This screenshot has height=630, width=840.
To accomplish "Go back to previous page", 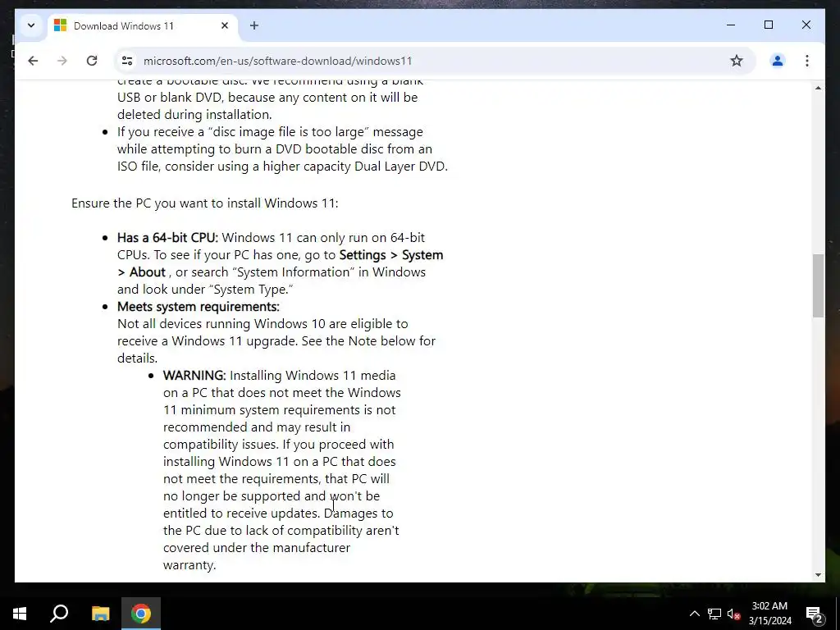I will point(33,61).
